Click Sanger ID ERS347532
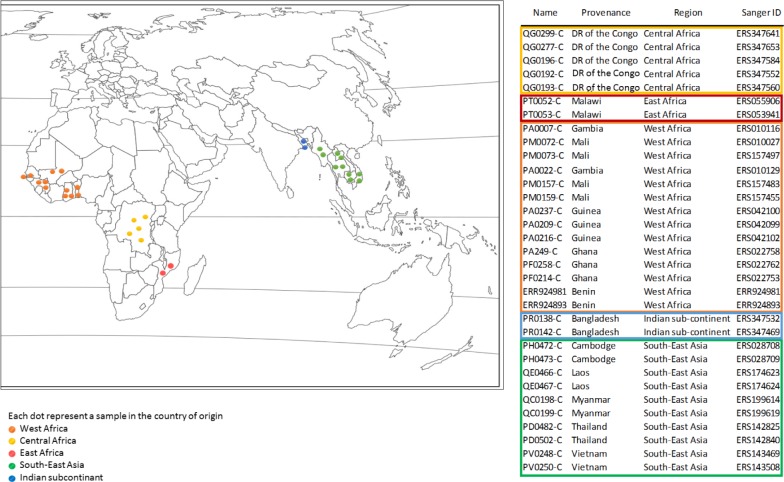 pos(758,318)
